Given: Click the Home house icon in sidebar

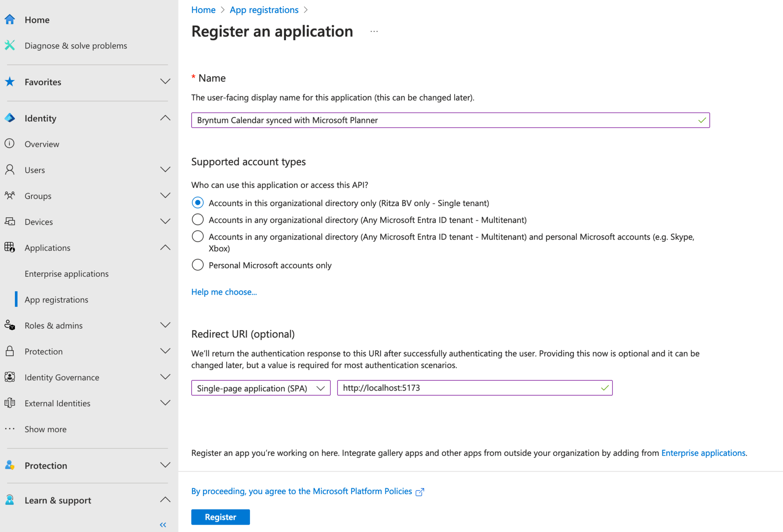Looking at the screenshot, I should pyautogui.click(x=10, y=19).
